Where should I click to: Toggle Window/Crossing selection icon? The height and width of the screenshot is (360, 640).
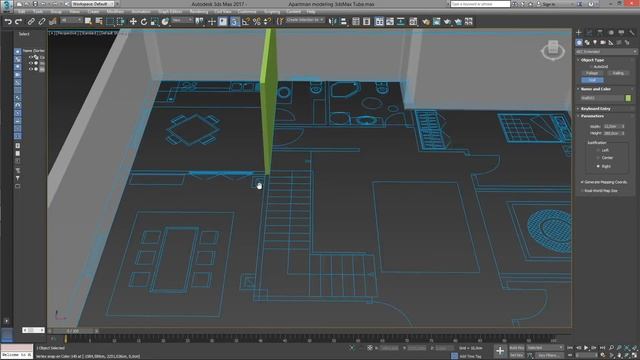[121, 22]
